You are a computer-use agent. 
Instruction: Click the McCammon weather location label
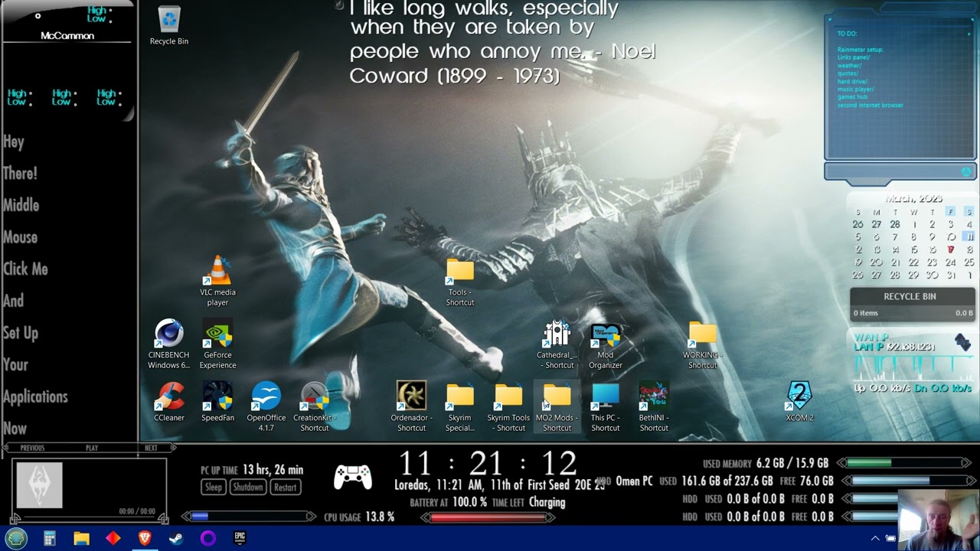point(67,36)
